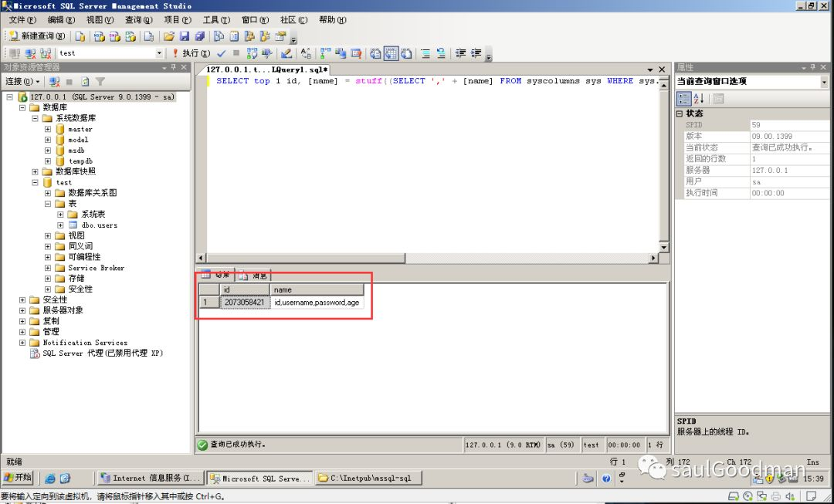The height and width of the screenshot is (504, 834).
Task: Switch properties to Categorized view
Action: 683,98
